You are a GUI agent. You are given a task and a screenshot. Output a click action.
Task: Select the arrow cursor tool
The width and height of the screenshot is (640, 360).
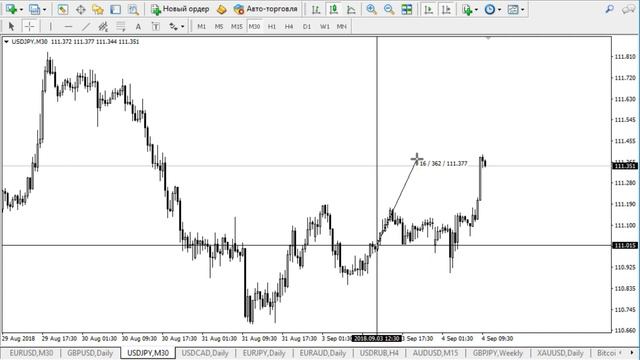[11, 27]
